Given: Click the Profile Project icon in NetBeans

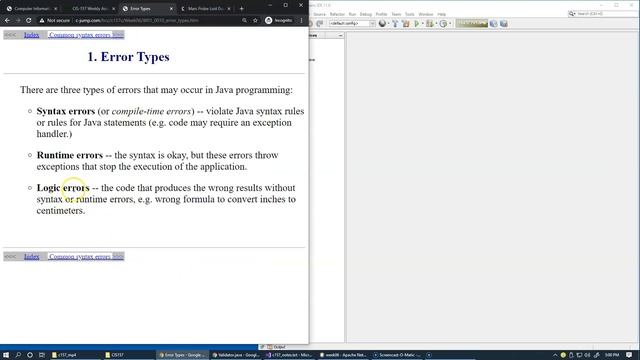Looking at the screenshot, I should 443,24.
